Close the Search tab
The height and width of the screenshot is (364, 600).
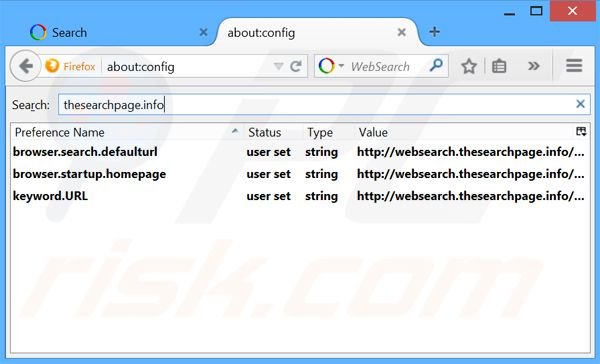point(204,33)
